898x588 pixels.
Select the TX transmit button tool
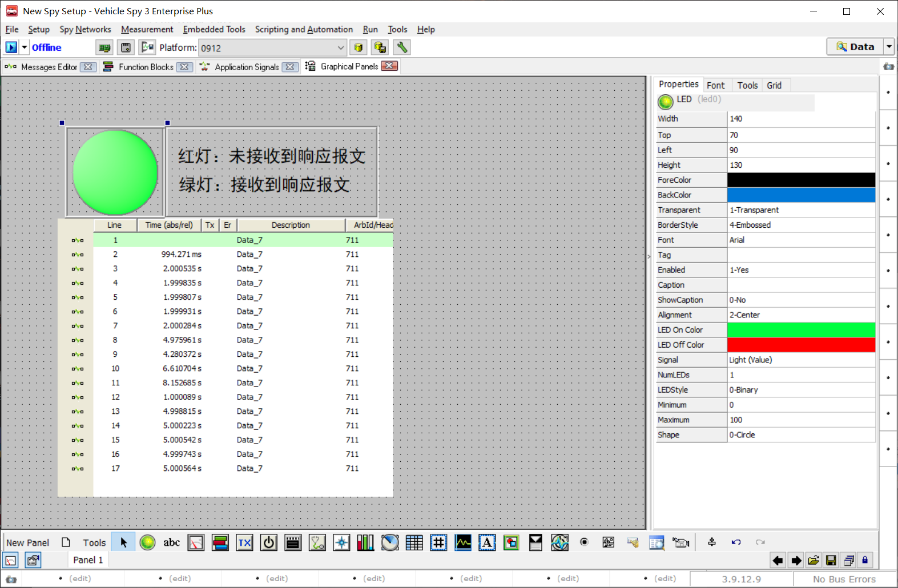pos(244,542)
